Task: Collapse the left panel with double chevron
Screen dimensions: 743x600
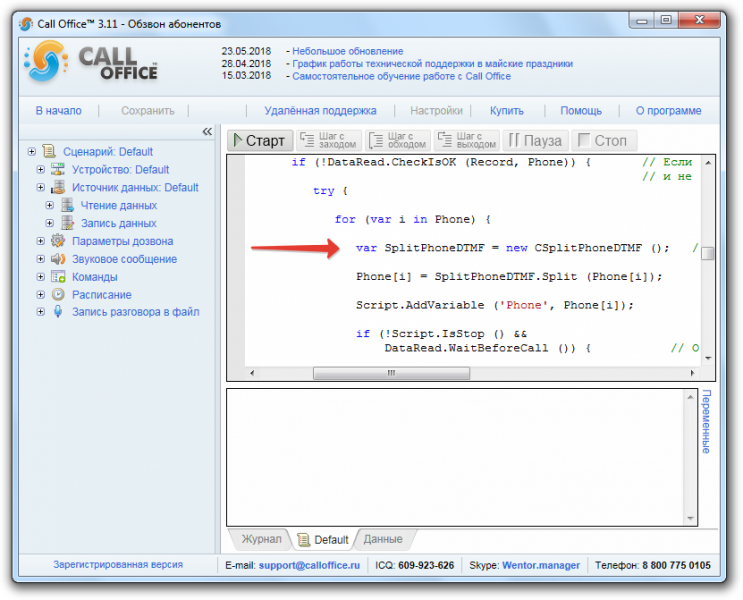Action: [x=207, y=131]
